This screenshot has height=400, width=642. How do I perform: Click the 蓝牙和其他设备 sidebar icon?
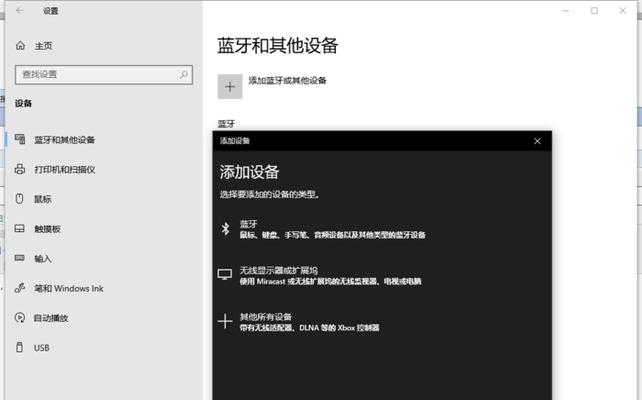coord(20,139)
